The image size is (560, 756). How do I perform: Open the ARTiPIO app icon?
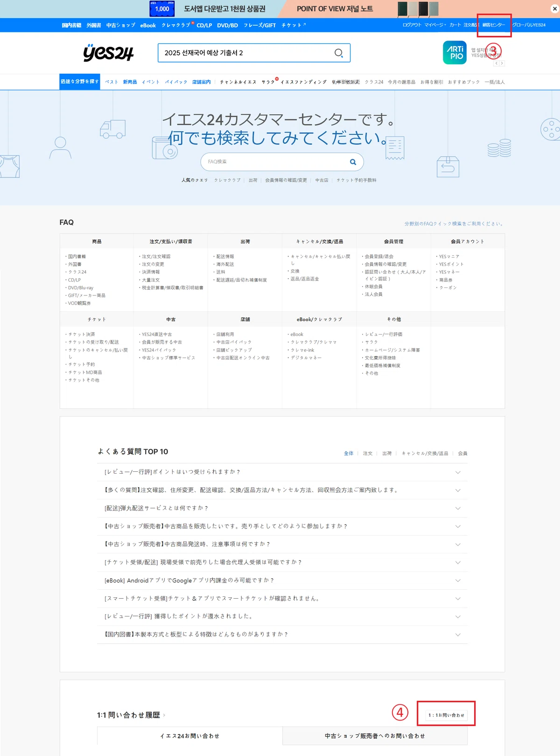(455, 52)
